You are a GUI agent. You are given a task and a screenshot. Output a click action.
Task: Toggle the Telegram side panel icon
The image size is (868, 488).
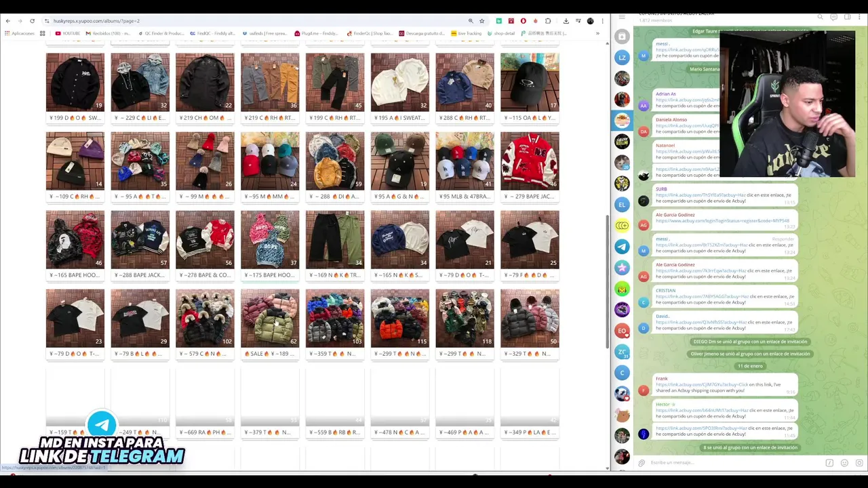[x=847, y=16]
